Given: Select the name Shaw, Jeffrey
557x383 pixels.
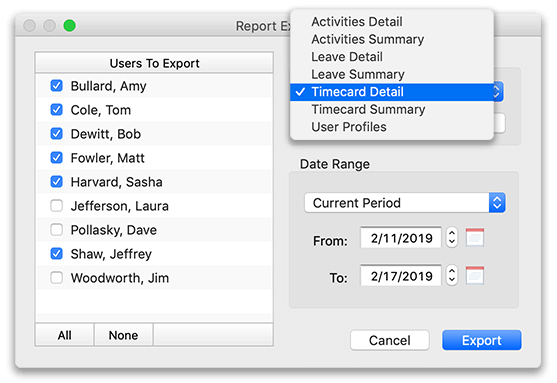Looking at the screenshot, I should tap(111, 254).
